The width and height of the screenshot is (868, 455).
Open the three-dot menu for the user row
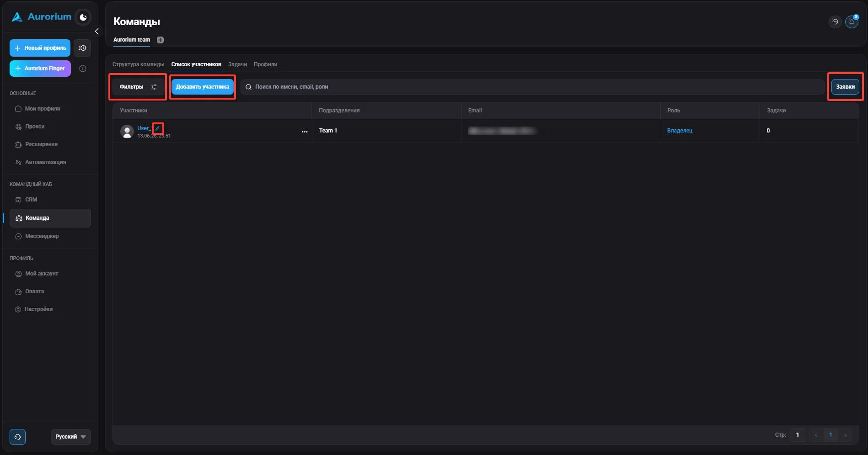[305, 132]
